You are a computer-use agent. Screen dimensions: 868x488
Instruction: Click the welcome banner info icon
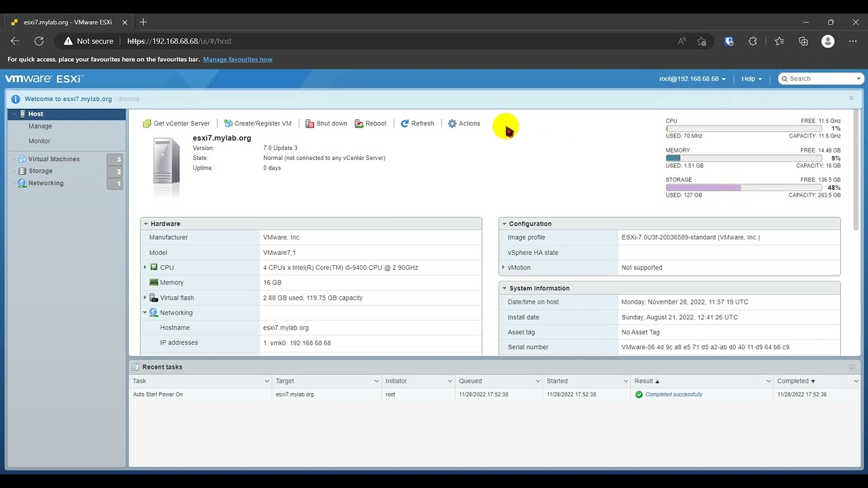[x=16, y=99]
